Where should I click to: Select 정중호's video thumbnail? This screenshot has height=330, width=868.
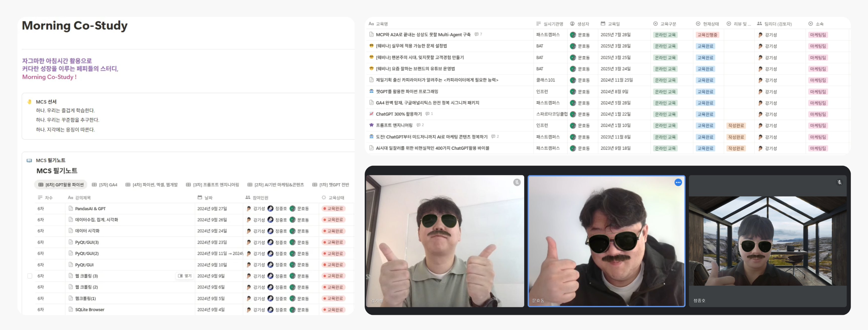tap(767, 241)
